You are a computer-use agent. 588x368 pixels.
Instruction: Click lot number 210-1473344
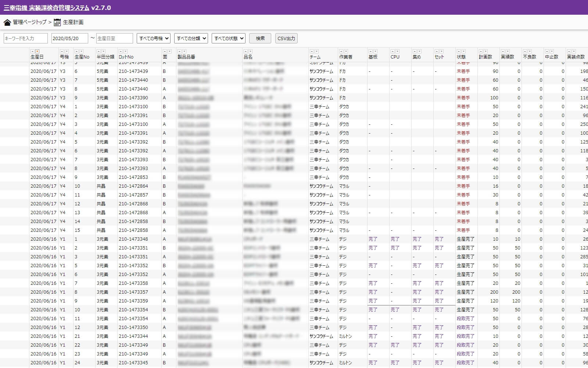coord(133,336)
